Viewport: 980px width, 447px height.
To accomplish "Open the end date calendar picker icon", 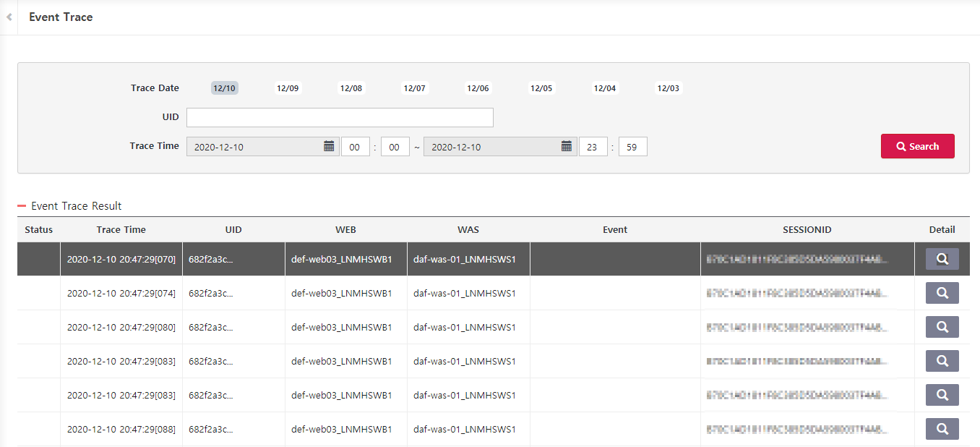I will point(567,147).
